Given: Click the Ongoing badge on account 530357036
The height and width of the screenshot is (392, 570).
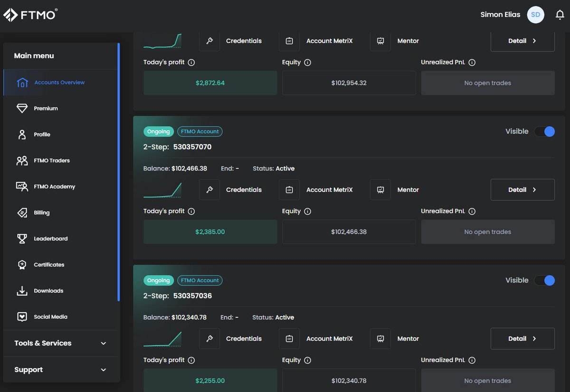Looking at the screenshot, I should (x=159, y=280).
